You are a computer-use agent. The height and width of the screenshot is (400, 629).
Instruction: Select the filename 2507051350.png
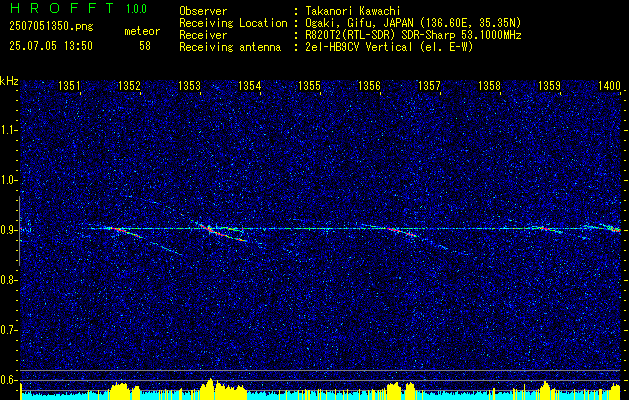tap(51, 26)
